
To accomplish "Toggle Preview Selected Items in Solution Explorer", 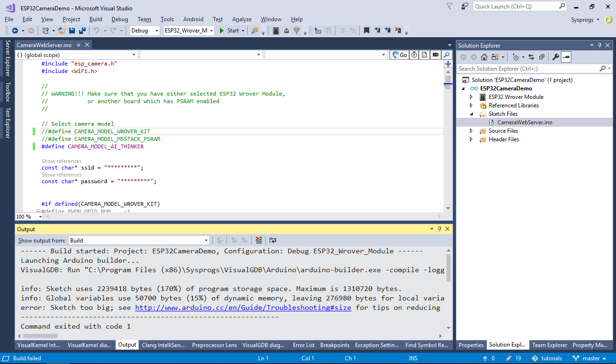I will 566,57.
